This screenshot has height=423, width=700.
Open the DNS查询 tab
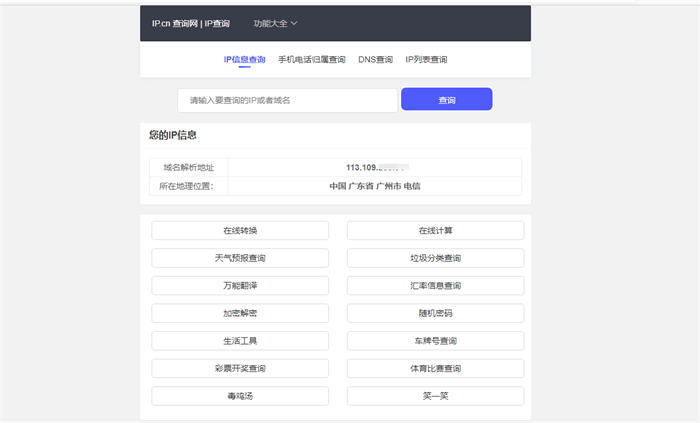click(x=375, y=60)
